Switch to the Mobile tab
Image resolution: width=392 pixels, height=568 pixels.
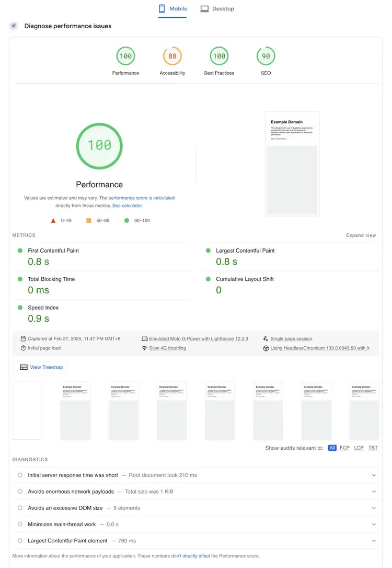click(x=172, y=9)
